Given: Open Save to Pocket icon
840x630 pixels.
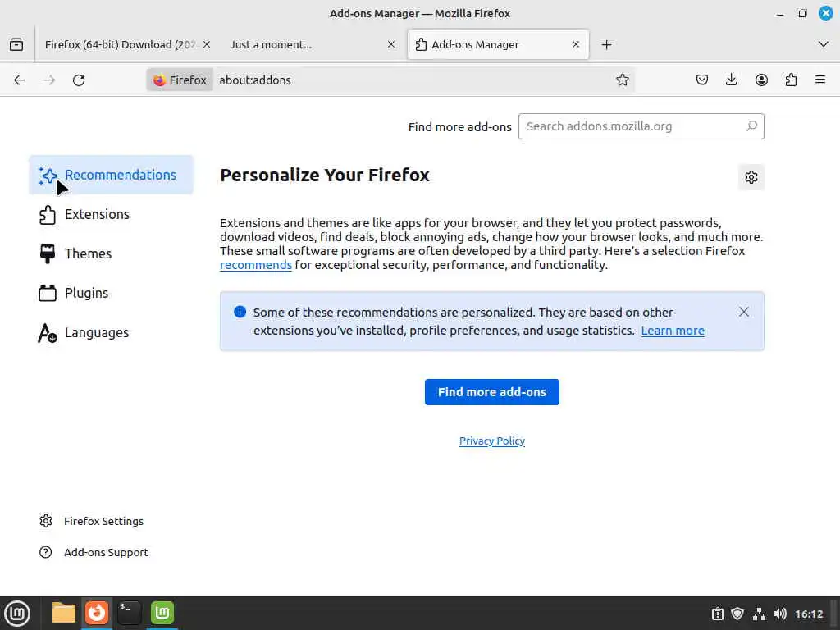Looking at the screenshot, I should (x=702, y=80).
